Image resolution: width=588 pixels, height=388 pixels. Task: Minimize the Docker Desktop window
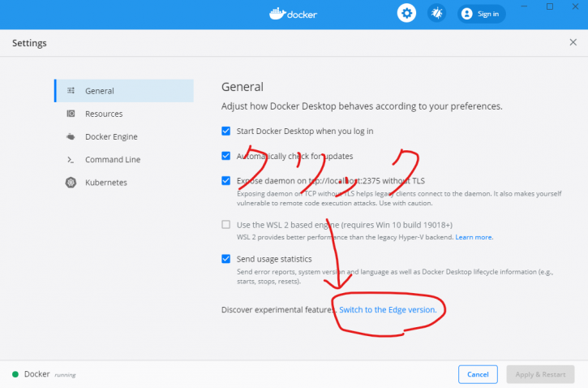524,6
